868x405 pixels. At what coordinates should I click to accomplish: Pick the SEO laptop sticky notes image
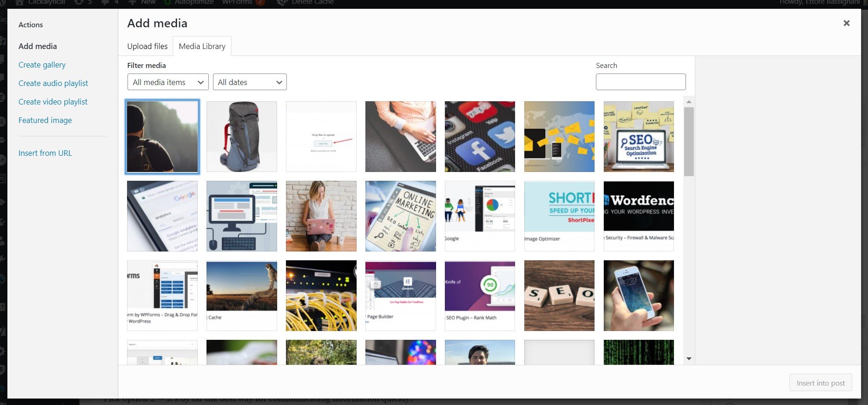click(x=638, y=137)
